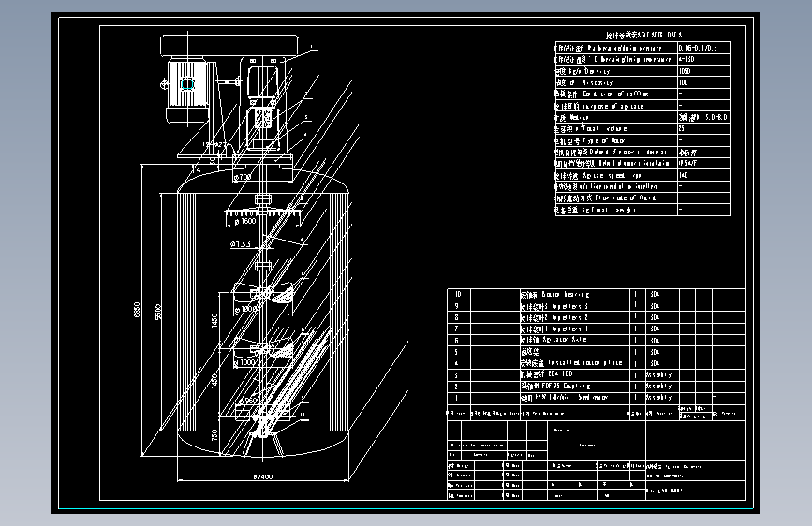
Task: Select the Viscosity value 100 cell
Action: (x=703, y=82)
